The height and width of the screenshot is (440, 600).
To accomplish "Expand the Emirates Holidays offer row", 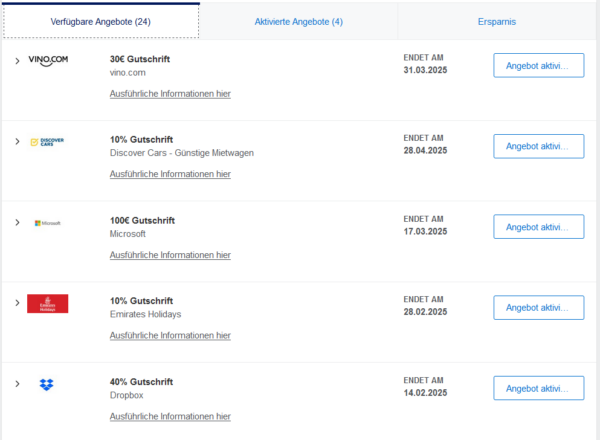I will coord(17,303).
